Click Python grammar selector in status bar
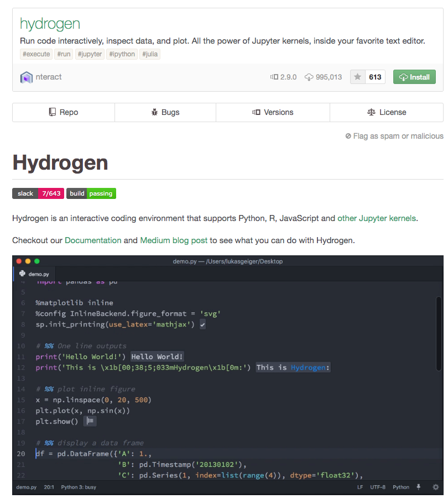 pyautogui.click(x=401, y=487)
